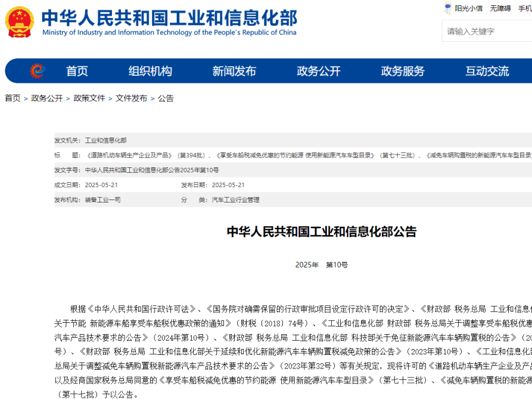Click 首页 in the breadcrumb trail

(x=13, y=98)
